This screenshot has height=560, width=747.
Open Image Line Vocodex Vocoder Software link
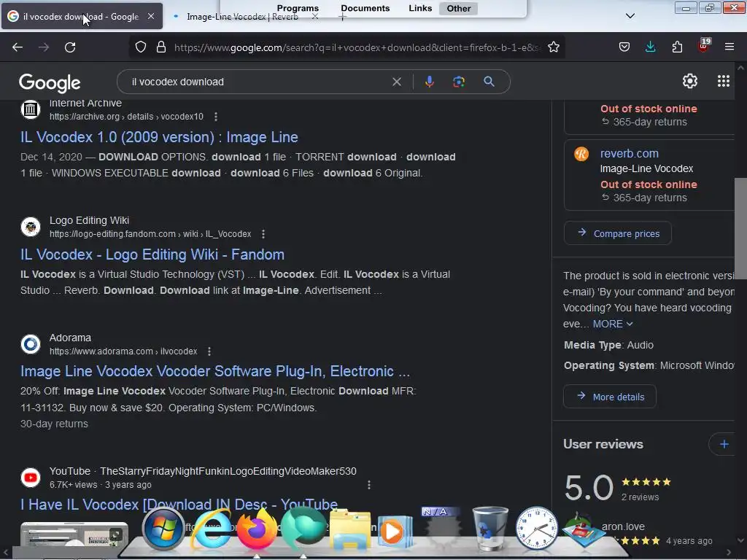(x=215, y=371)
